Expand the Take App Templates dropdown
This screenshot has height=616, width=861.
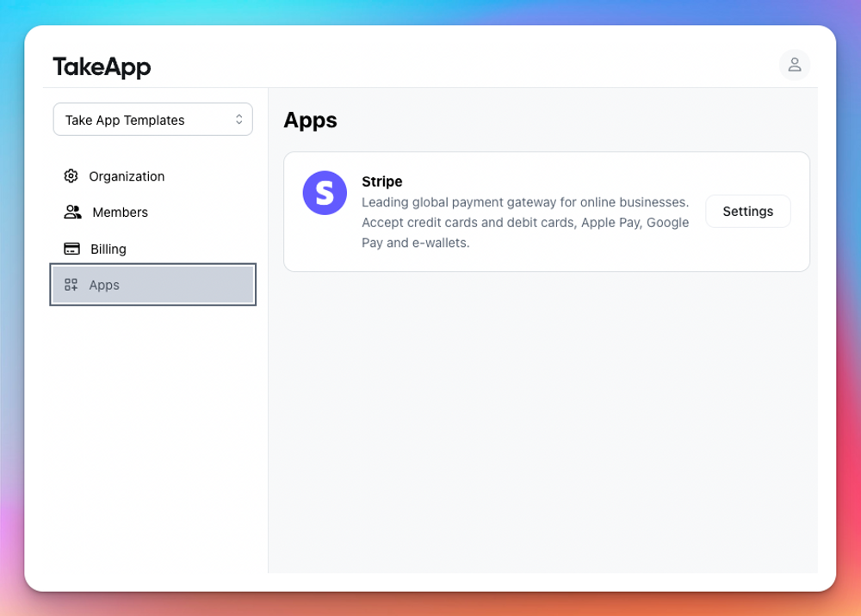[x=152, y=120]
